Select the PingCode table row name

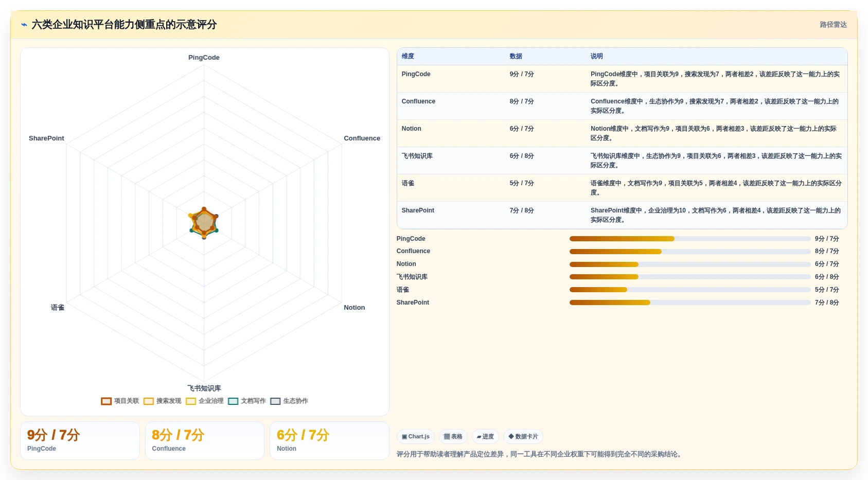[416, 74]
